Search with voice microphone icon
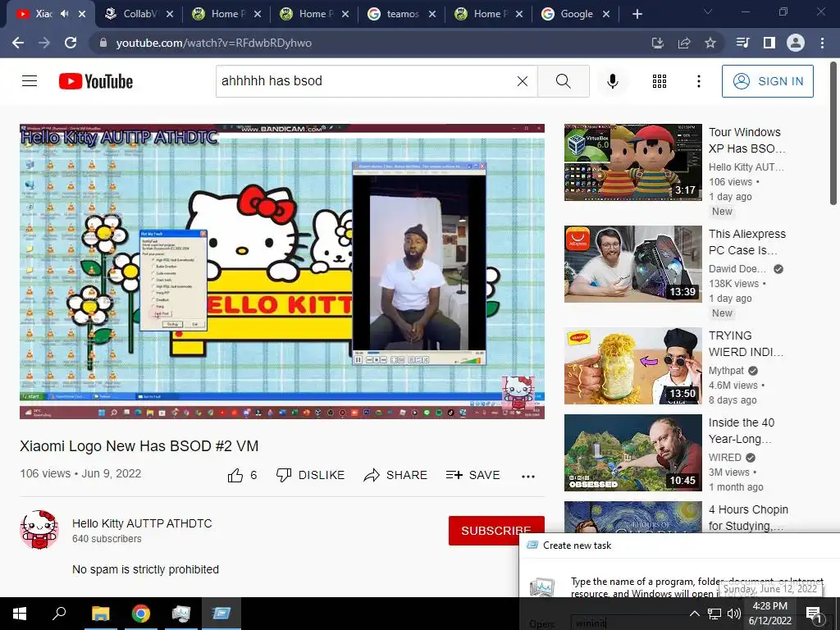This screenshot has height=630, width=840. (x=613, y=81)
